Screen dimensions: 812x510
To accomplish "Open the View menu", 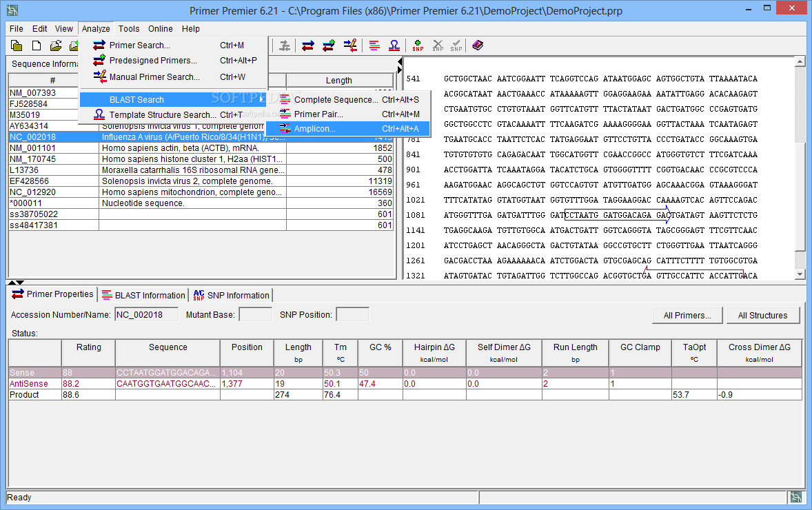I will click(x=63, y=28).
